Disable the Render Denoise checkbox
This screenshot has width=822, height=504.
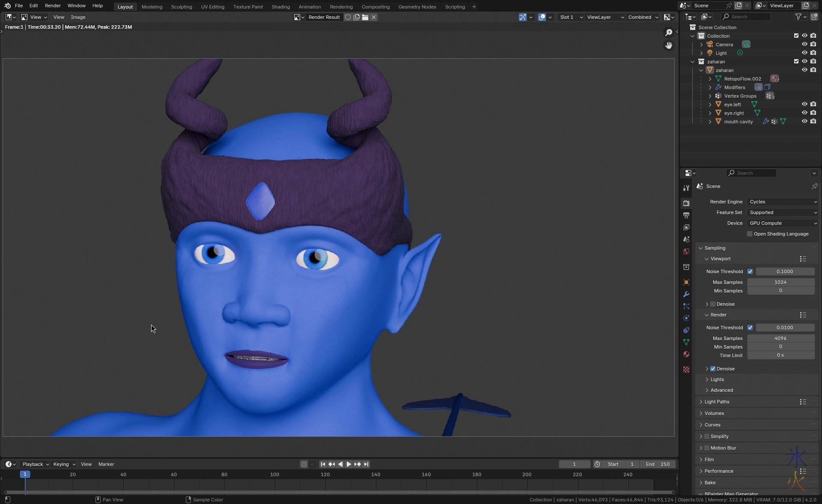coord(713,369)
